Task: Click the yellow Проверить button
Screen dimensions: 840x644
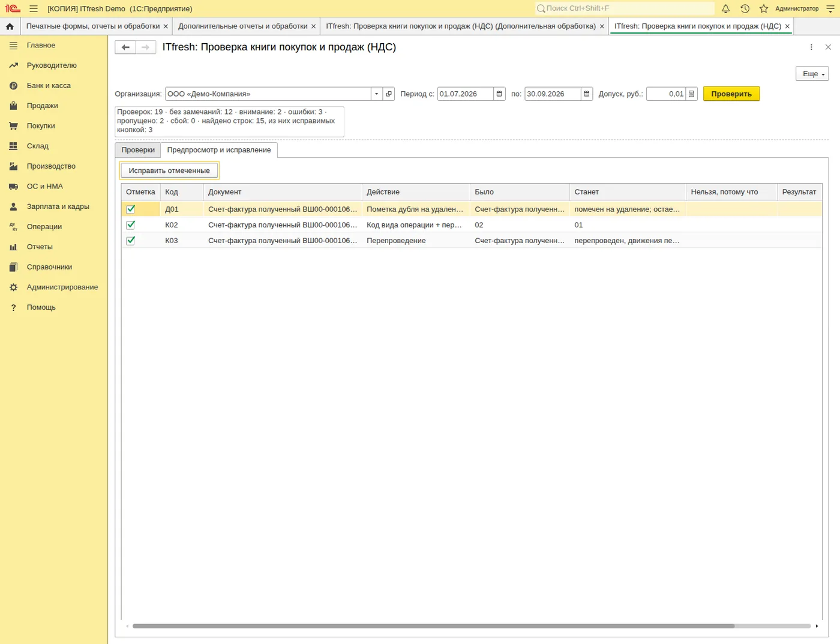Action: [731, 94]
